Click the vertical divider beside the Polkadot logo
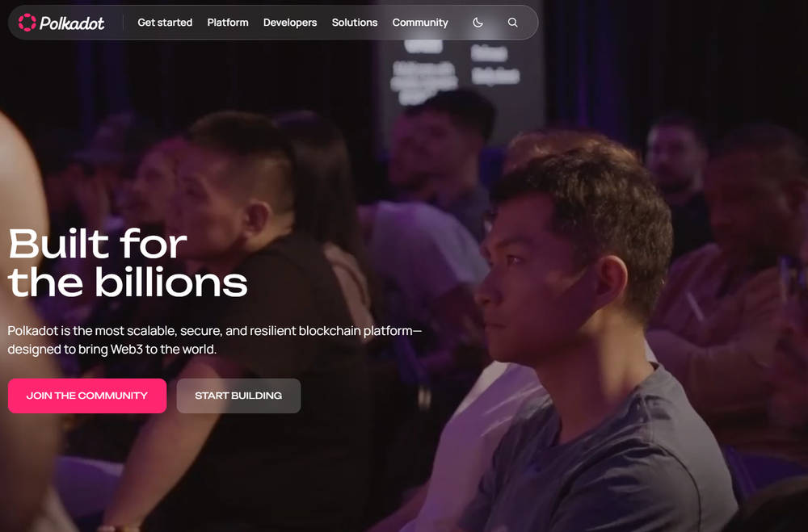This screenshot has height=532, width=808. pos(123,23)
